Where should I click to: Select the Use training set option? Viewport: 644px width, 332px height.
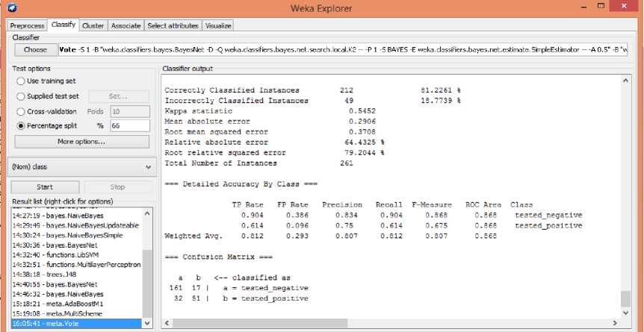(21, 81)
